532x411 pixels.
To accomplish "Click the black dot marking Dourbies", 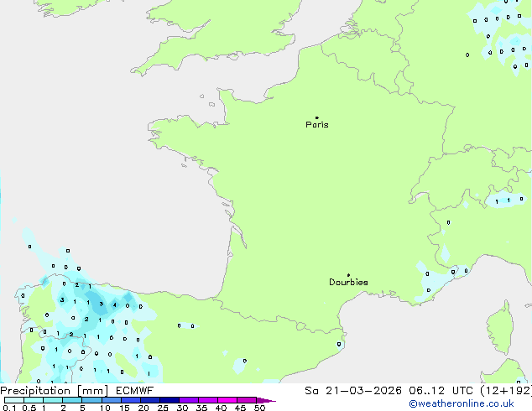I will point(348,275).
